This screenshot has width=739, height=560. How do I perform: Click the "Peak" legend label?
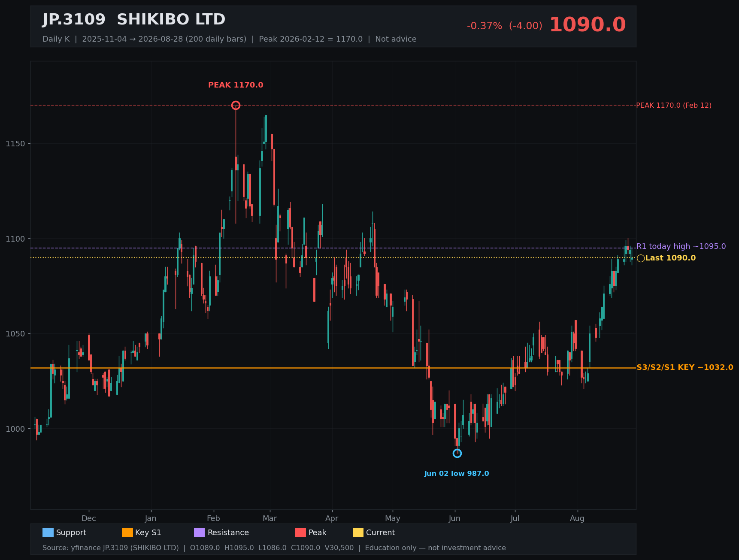point(318,533)
